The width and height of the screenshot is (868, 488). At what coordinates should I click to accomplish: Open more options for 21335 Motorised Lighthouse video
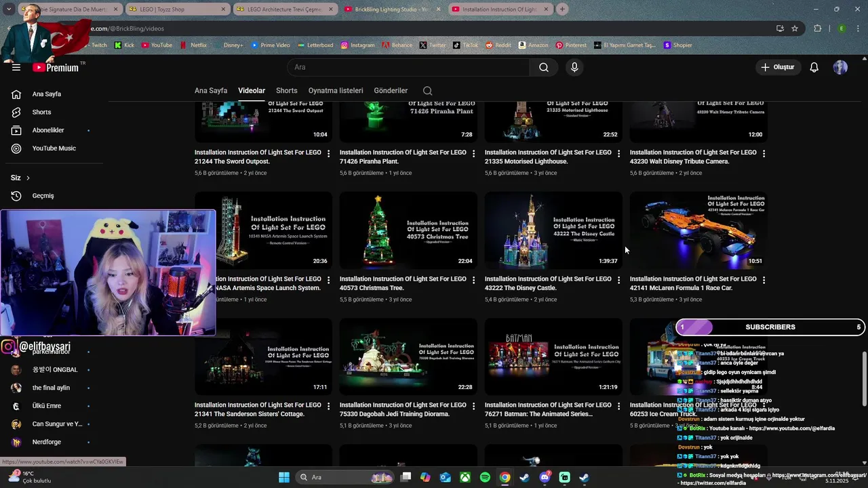tap(618, 154)
